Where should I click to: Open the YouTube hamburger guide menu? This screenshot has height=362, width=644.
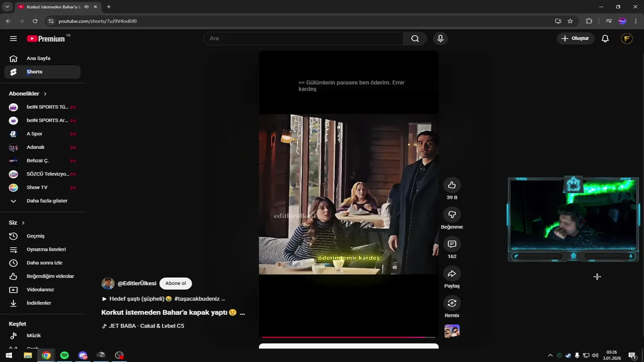click(14, 39)
